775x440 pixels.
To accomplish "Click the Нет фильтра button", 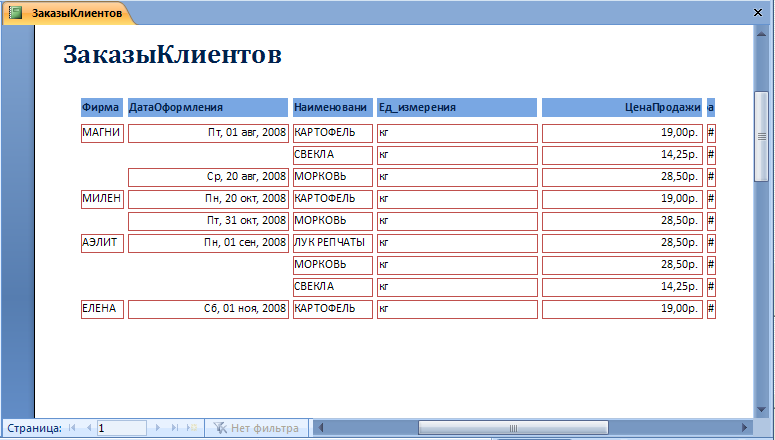I will 257,428.
